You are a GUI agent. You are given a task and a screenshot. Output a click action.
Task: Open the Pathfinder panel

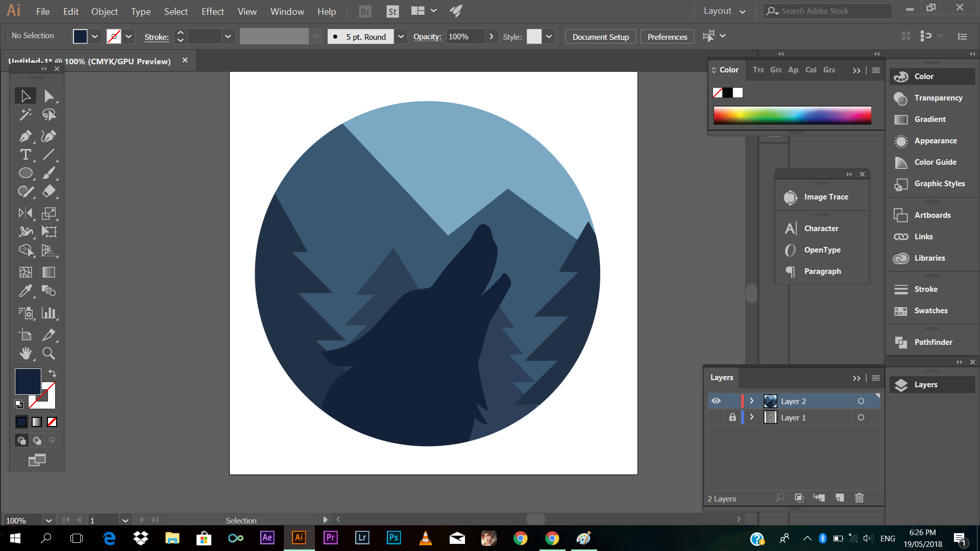click(x=932, y=342)
